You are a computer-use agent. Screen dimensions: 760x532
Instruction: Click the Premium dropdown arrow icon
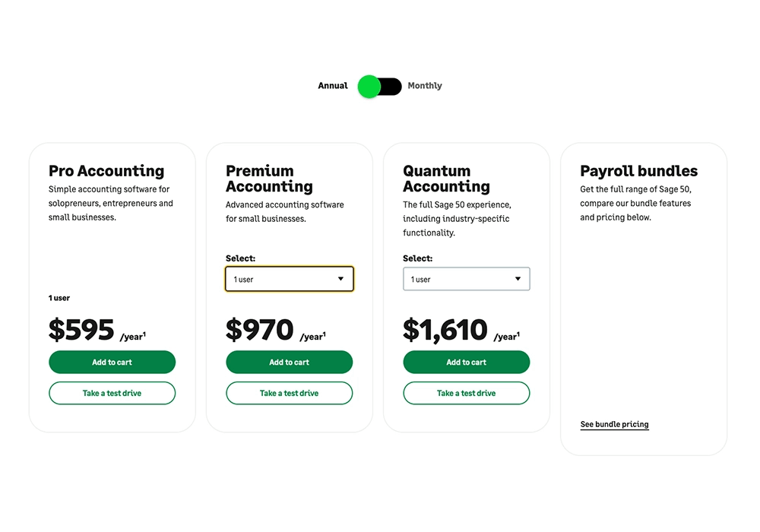(x=340, y=279)
